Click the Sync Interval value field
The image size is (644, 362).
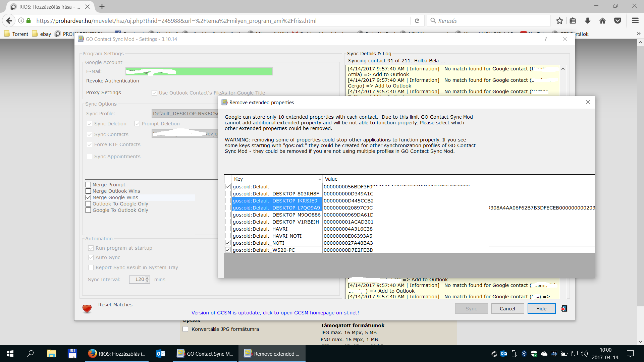[x=137, y=279]
